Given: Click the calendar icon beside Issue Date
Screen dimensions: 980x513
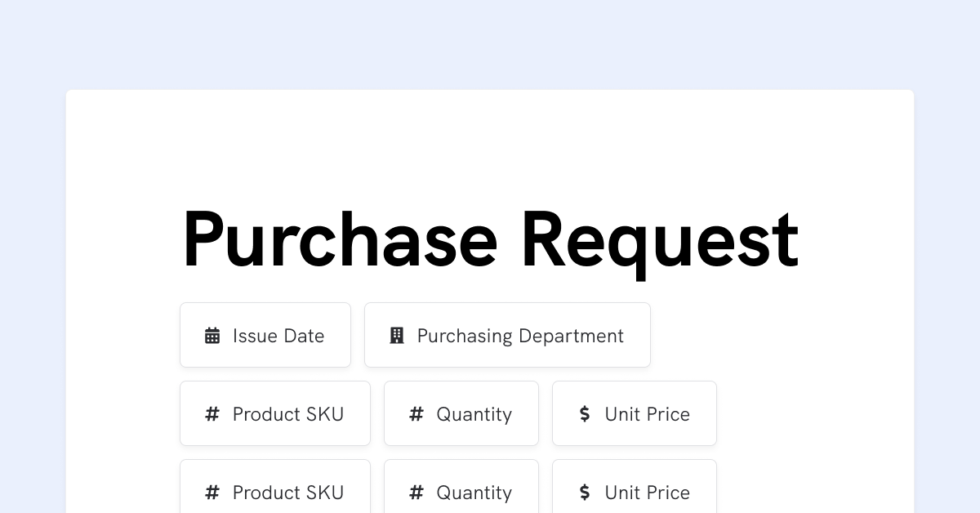Looking at the screenshot, I should (x=212, y=336).
